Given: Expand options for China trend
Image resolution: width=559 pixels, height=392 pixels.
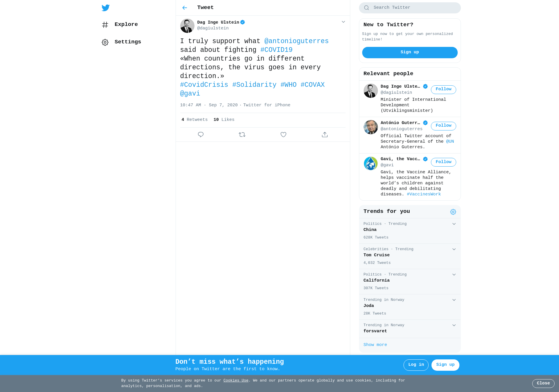Looking at the screenshot, I should pos(454,224).
